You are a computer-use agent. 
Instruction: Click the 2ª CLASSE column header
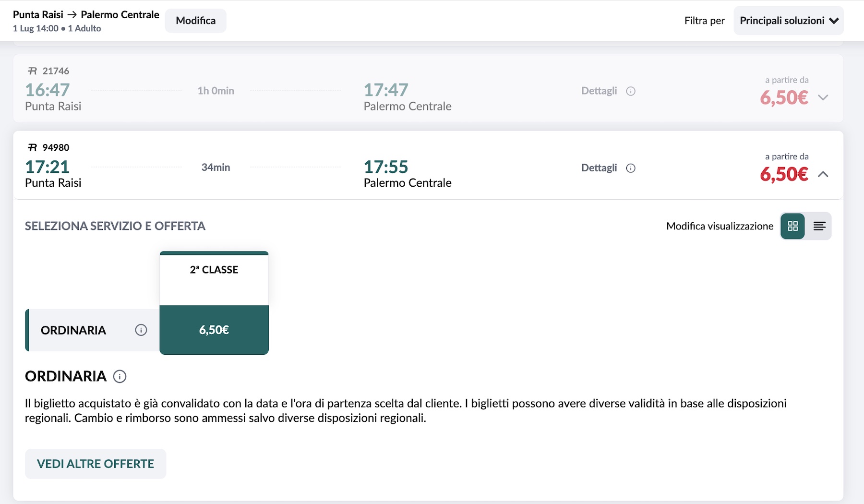click(x=214, y=269)
